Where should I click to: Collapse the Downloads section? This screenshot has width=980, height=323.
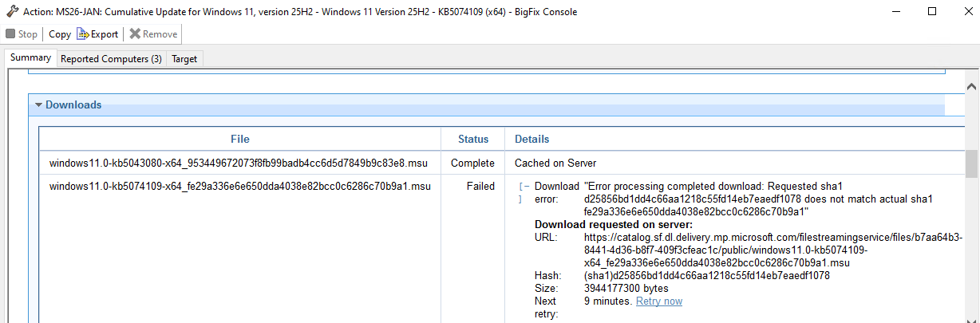tap(38, 105)
